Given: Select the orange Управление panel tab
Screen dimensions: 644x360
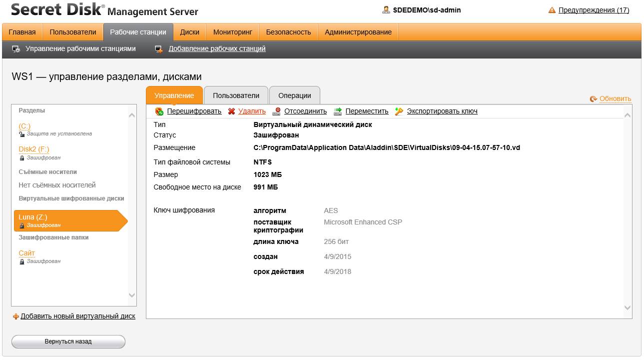Looking at the screenshot, I should (174, 95).
